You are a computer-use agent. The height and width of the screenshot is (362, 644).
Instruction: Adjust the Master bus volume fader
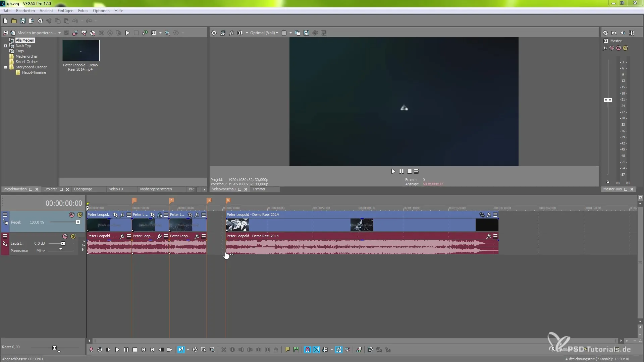click(608, 100)
